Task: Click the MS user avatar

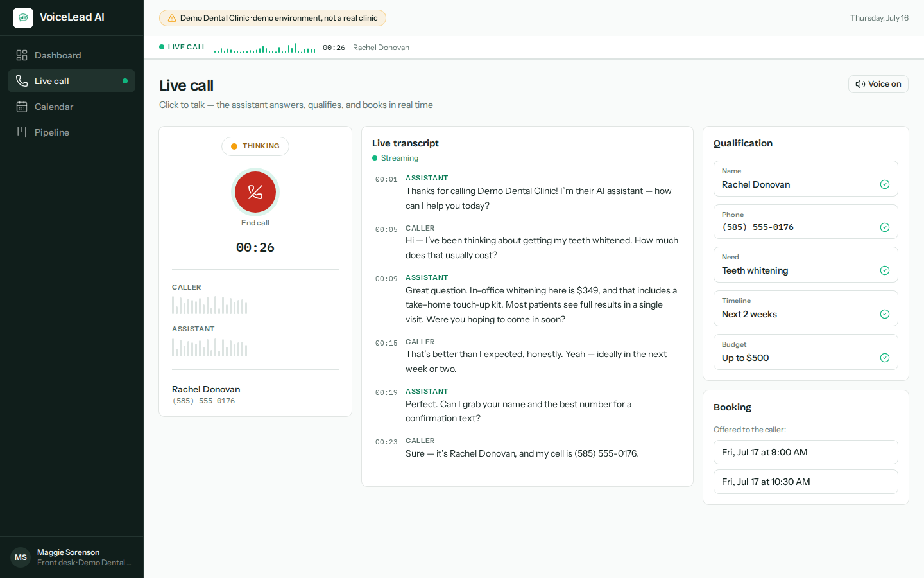Action: point(21,557)
